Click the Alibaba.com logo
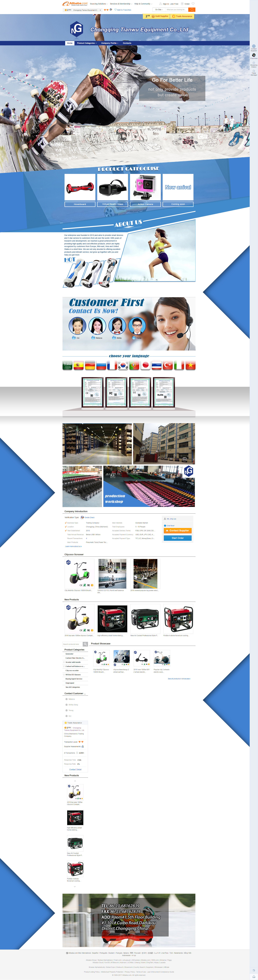 pos(75,3)
